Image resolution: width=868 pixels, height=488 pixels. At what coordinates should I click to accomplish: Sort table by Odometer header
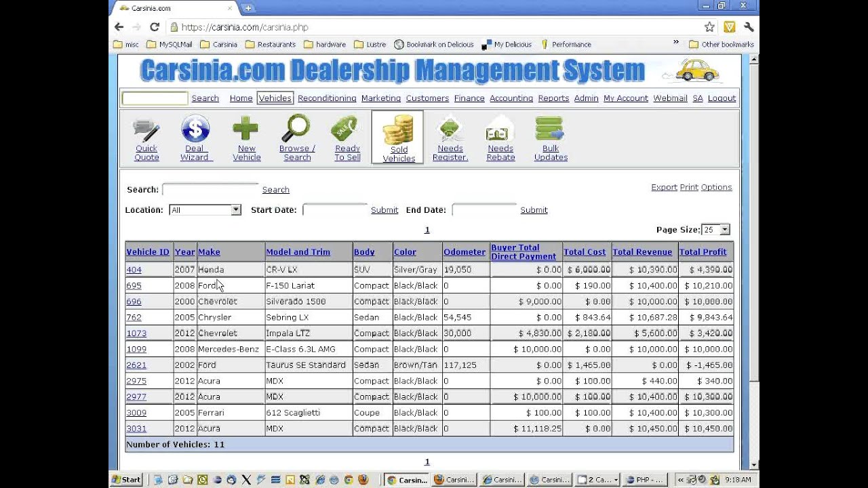coord(465,251)
